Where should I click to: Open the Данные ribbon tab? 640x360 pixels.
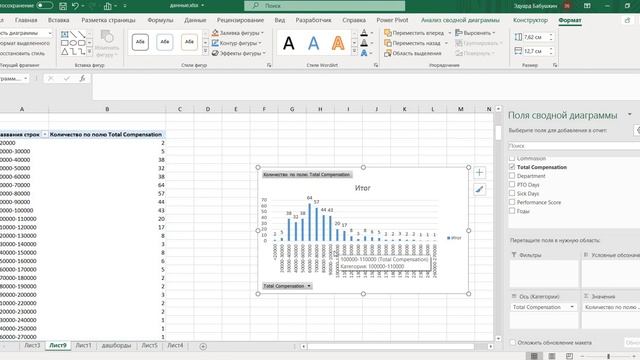[195, 20]
